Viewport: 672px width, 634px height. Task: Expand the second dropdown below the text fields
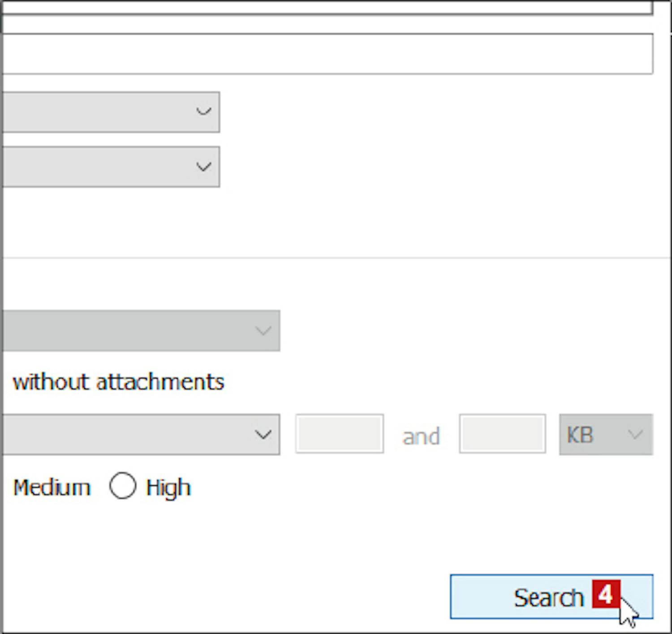click(110, 167)
